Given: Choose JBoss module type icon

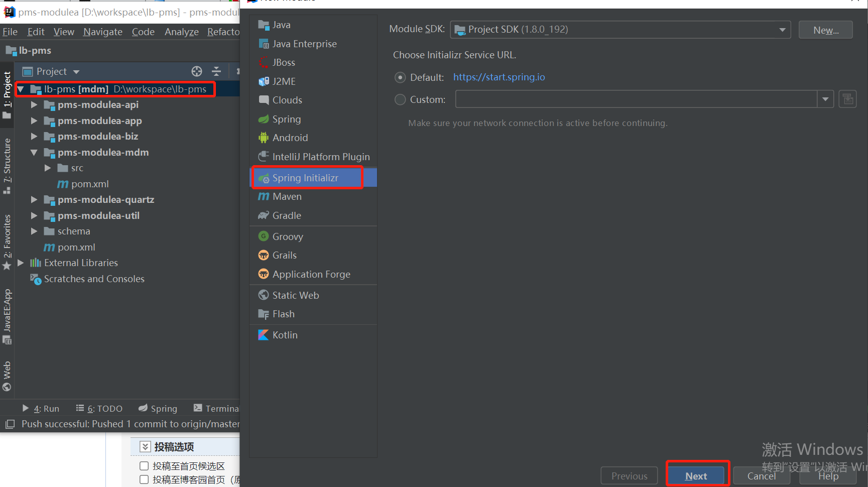Looking at the screenshot, I should pyautogui.click(x=264, y=62).
